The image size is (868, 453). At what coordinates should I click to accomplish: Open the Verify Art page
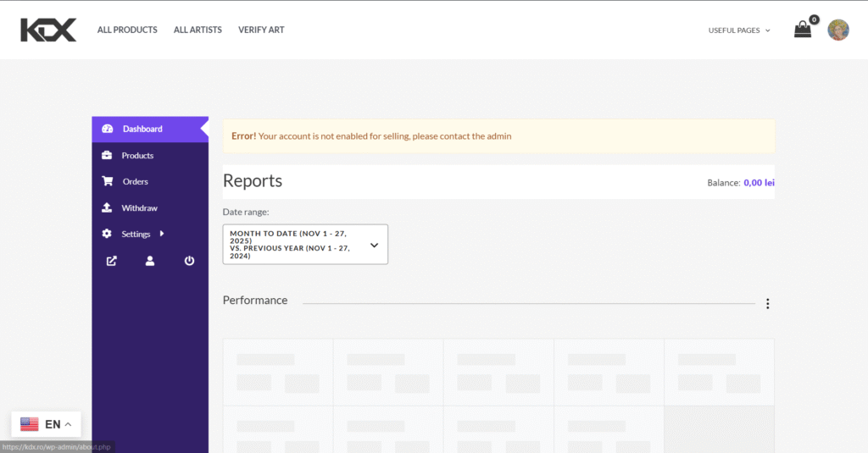[261, 30]
